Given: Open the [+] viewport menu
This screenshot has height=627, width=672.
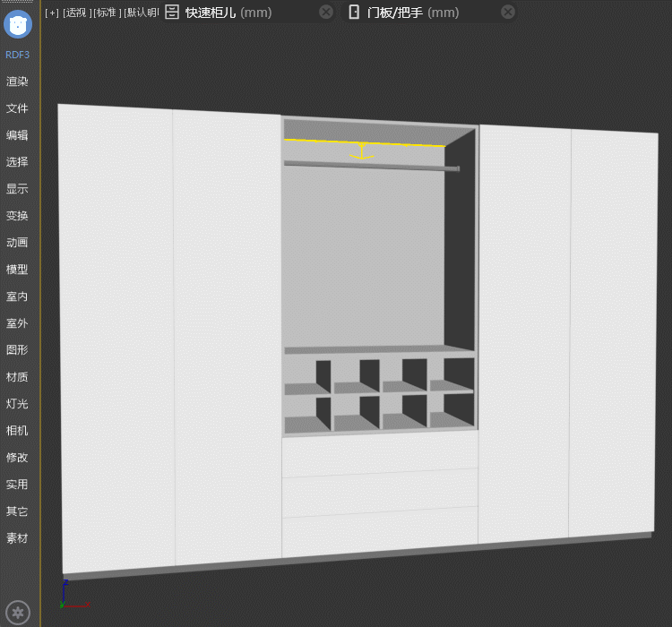Looking at the screenshot, I should pyautogui.click(x=51, y=13).
